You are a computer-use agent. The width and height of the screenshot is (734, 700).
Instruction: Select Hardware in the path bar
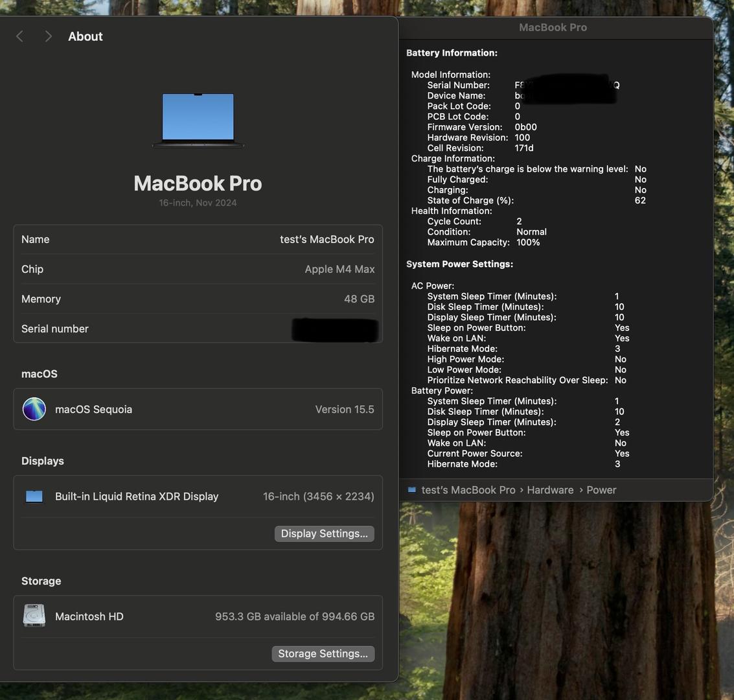(x=550, y=490)
